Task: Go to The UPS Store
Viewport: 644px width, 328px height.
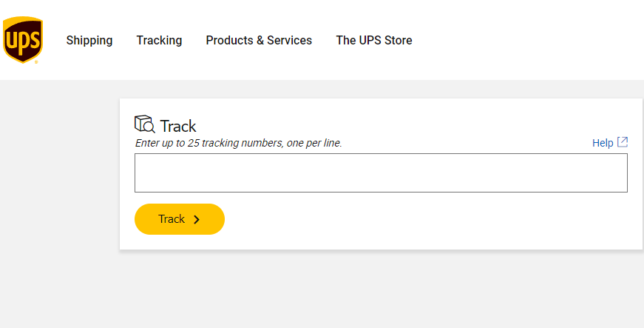Action: (x=374, y=41)
